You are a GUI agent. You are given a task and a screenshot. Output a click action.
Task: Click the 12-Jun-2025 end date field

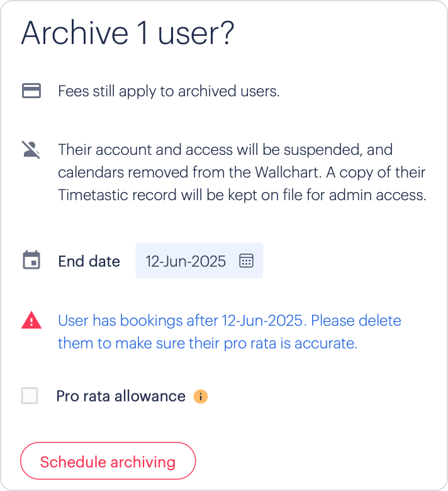tap(199, 261)
